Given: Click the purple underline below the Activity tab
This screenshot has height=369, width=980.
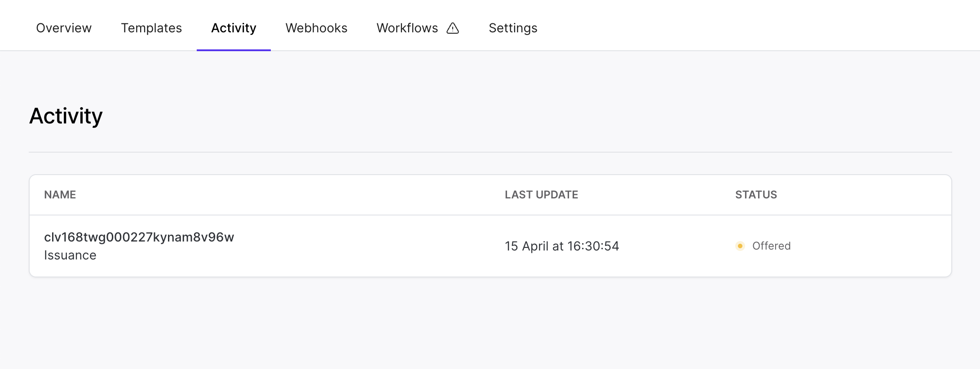Looking at the screenshot, I should pos(234,50).
